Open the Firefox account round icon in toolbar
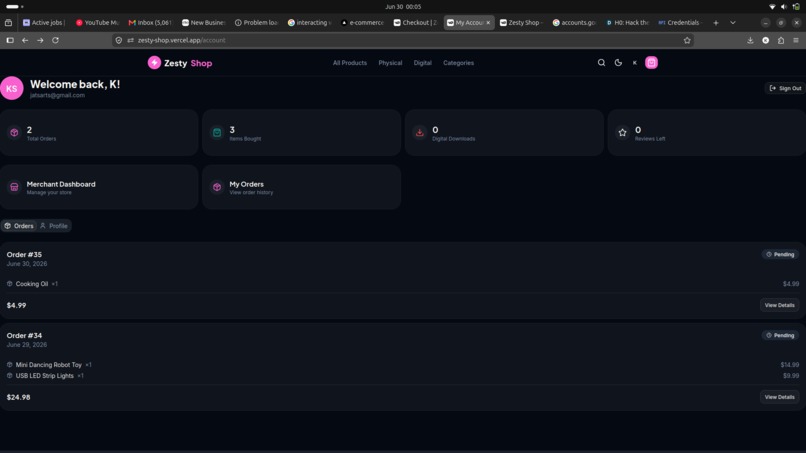Viewport: 806px width, 453px height. pos(765,40)
